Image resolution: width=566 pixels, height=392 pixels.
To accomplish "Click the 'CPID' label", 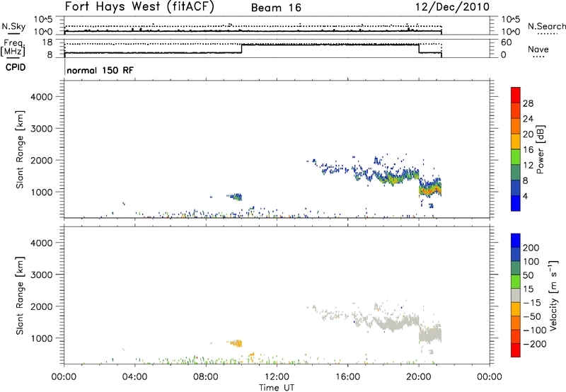I will (x=16, y=67).
